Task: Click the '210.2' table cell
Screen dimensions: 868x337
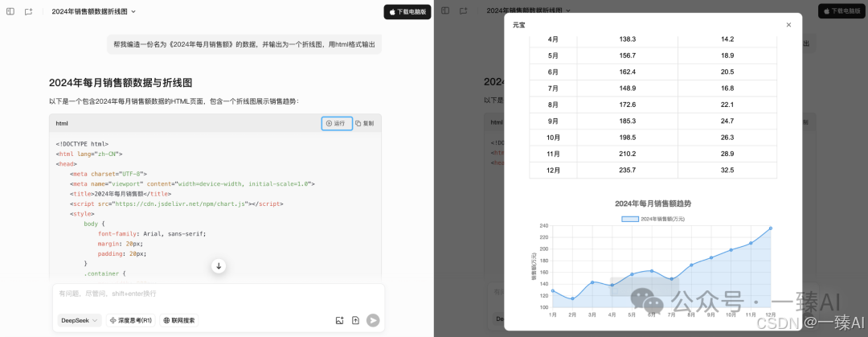Action: pos(628,154)
